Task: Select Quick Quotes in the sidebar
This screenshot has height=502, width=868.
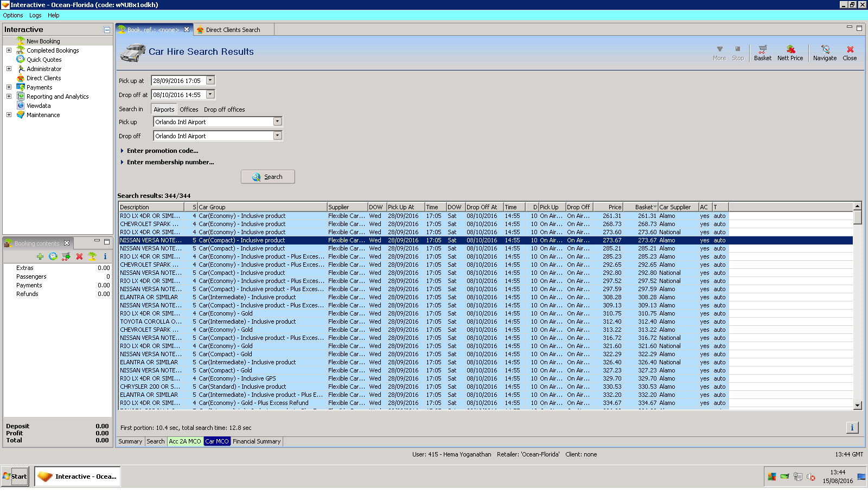Action: pos(44,60)
